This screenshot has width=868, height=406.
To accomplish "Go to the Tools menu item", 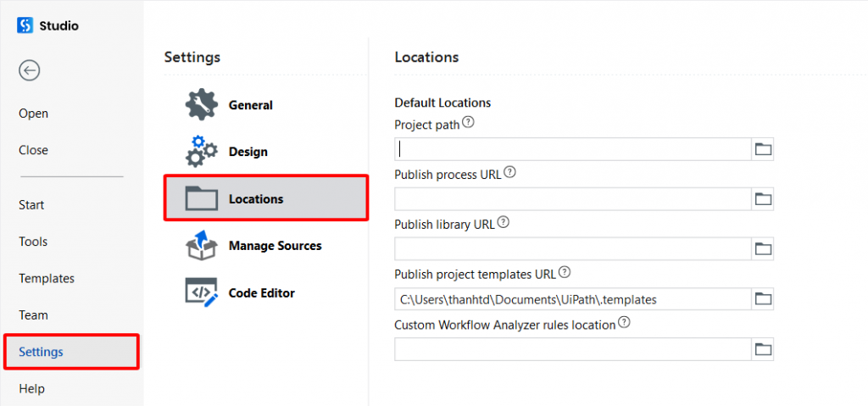I will point(33,242).
